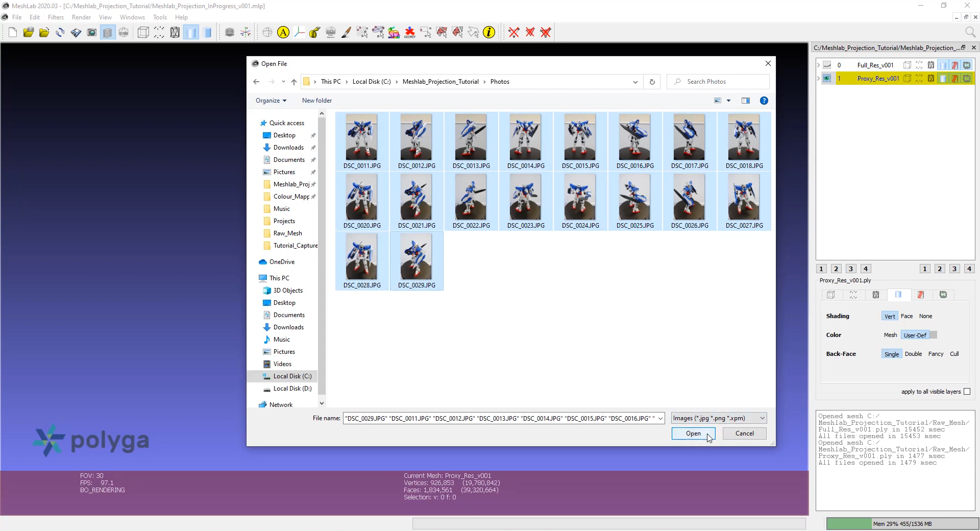This screenshot has width=980, height=531.
Task: Click the Show Layer Dialog icon
Action: point(108,33)
